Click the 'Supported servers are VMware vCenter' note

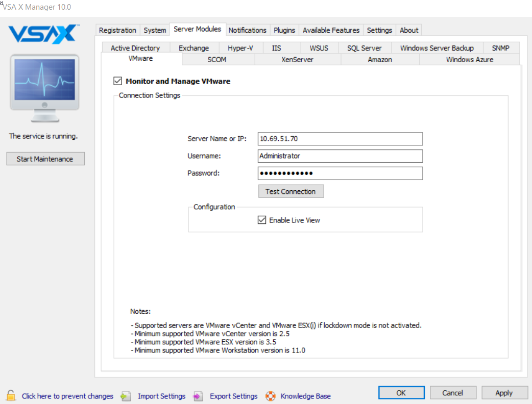[x=276, y=325]
